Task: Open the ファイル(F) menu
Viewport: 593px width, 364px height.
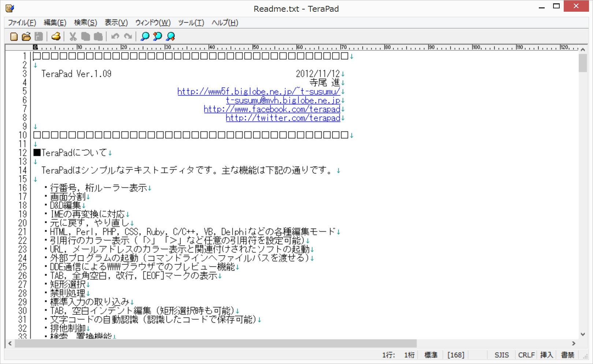Action: click(x=22, y=23)
